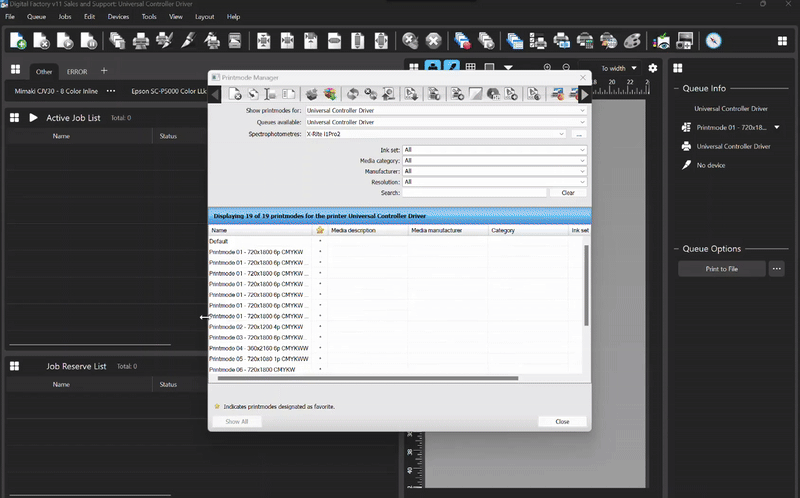Viewport: 800px width, 498px height.
Task: Click the paint palette icon in main toolbar
Action: [x=632, y=41]
